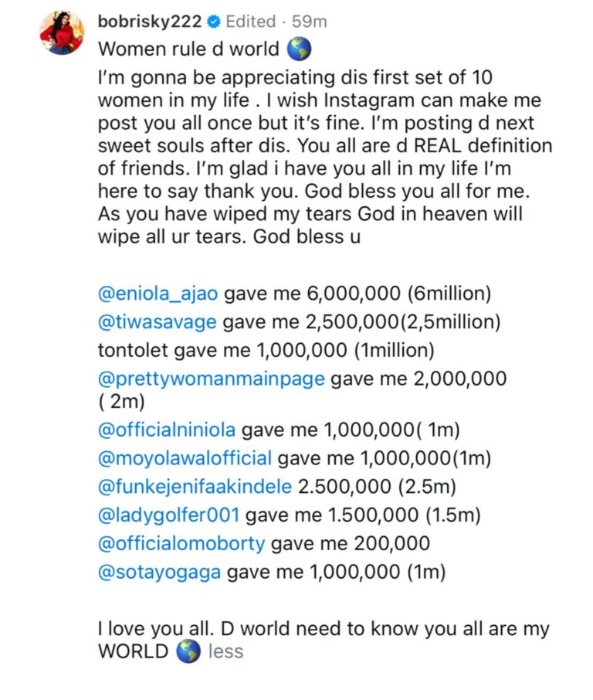Visit the @officialniniola profile link
Image resolution: width=593 pixels, height=700 pixels.
click(x=167, y=430)
